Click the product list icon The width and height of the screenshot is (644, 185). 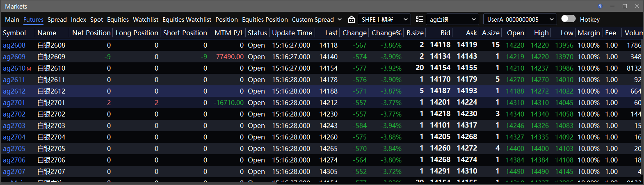pyautogui.click(x=419, y=19)
